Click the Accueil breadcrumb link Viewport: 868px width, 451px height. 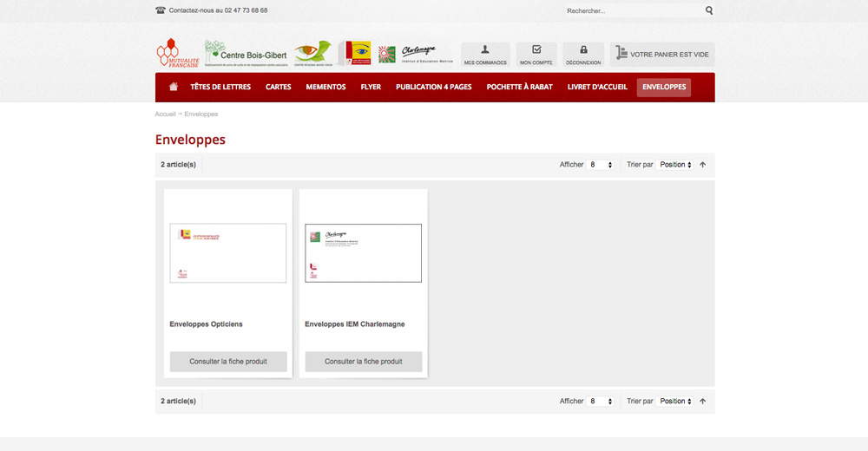[165, 114]
